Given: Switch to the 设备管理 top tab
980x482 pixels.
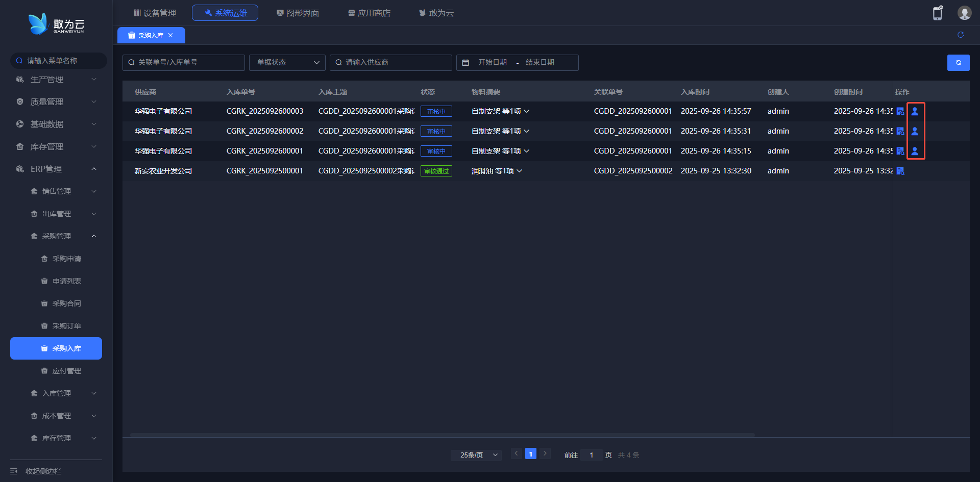Looking at the screenshot, I should coord(155,13).
